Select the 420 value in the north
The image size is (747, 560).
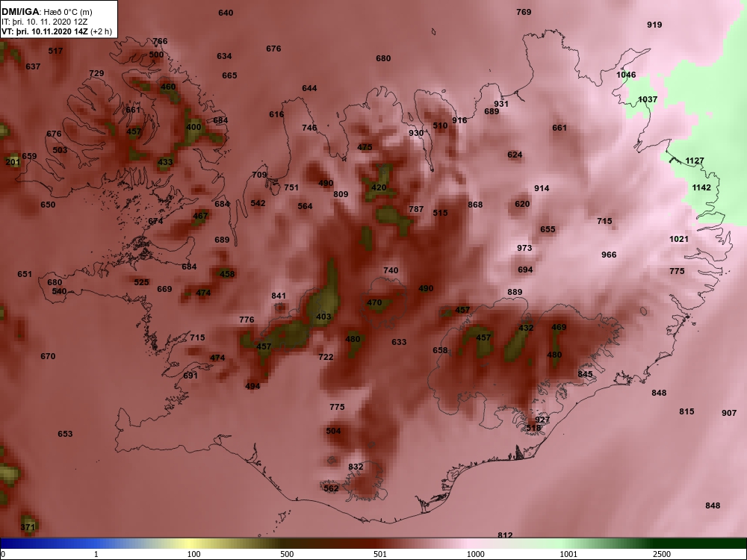point(379,187)
